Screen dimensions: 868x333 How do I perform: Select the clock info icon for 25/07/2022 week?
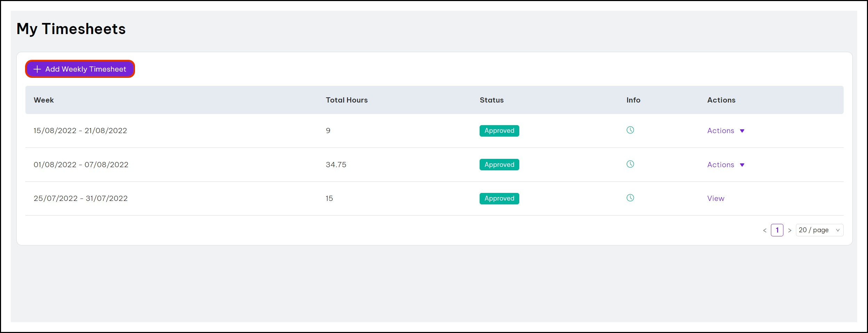(630, 198)
